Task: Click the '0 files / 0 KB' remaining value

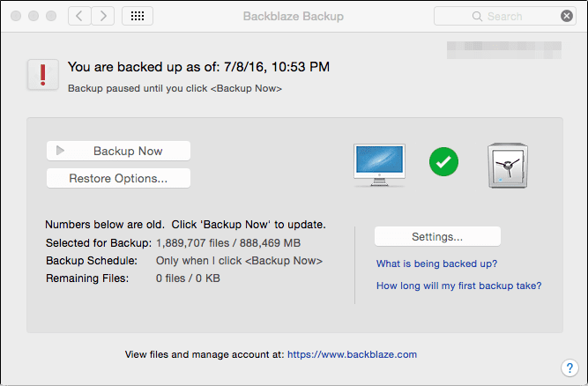Action: tap(188, 278)
